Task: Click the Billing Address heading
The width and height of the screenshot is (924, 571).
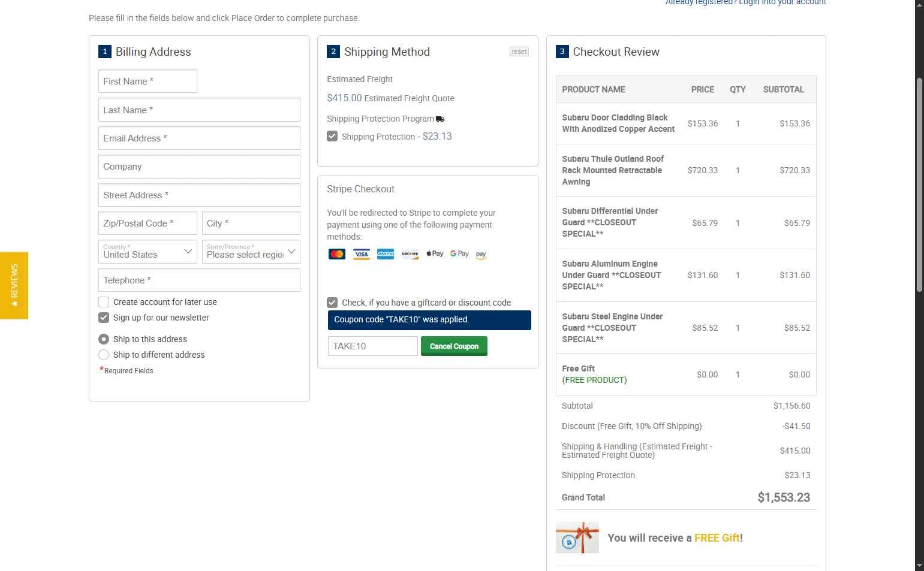Action: [x=153, y=52]
